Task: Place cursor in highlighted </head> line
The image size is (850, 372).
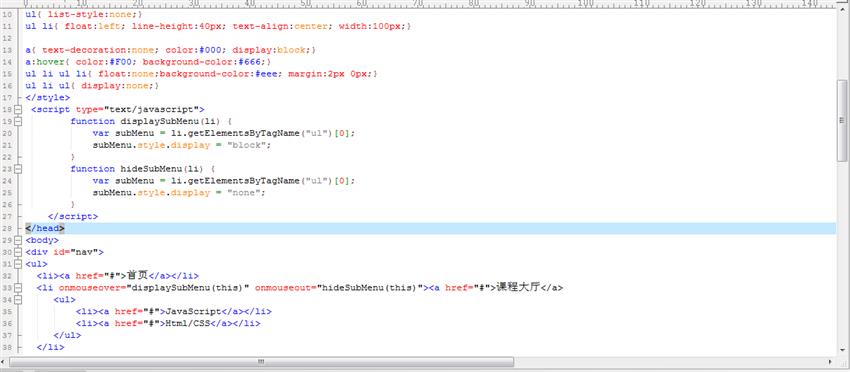Action: 430,228
